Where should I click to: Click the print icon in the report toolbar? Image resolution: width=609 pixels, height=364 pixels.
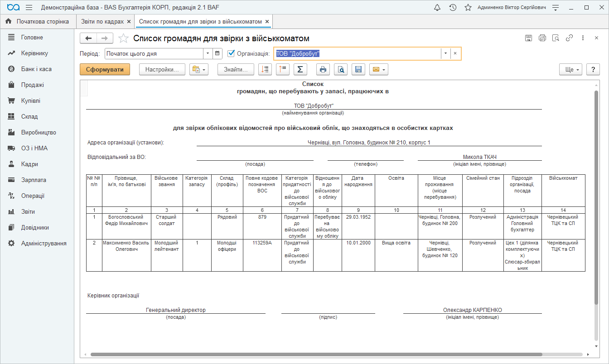click(323, 69)
